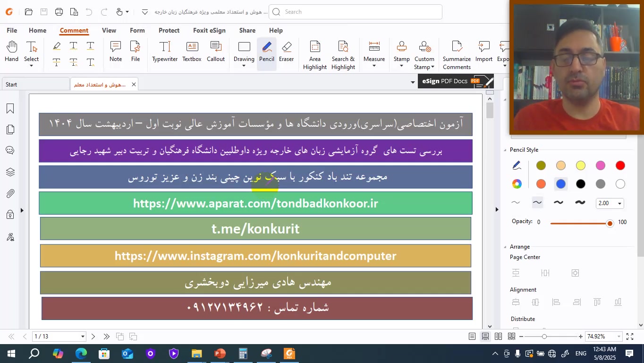Switch to the Start document tab

coord(35,85)
